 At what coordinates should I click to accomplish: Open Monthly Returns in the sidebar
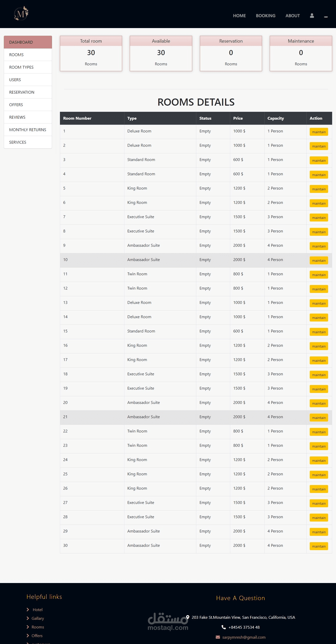click(x=28, y=130)
